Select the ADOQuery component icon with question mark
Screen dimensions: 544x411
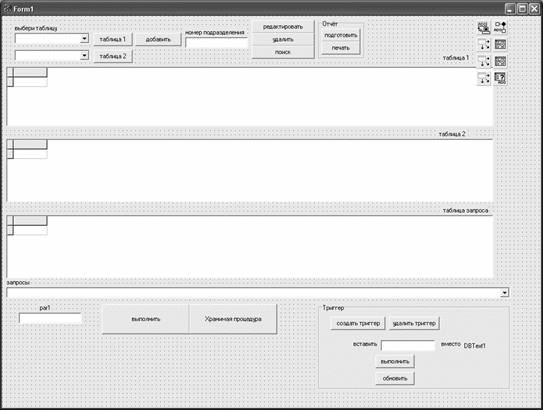pyautogui.click(x=500, y=78)
